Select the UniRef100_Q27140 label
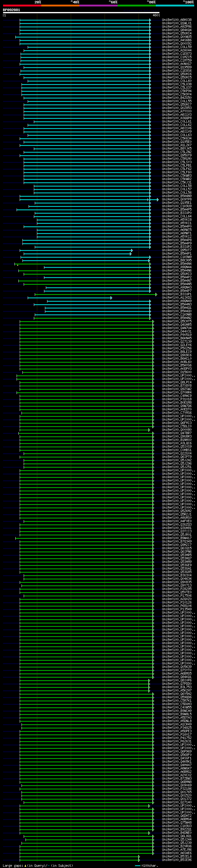This screenshot has width=197, height=868. tap(176, 802)
